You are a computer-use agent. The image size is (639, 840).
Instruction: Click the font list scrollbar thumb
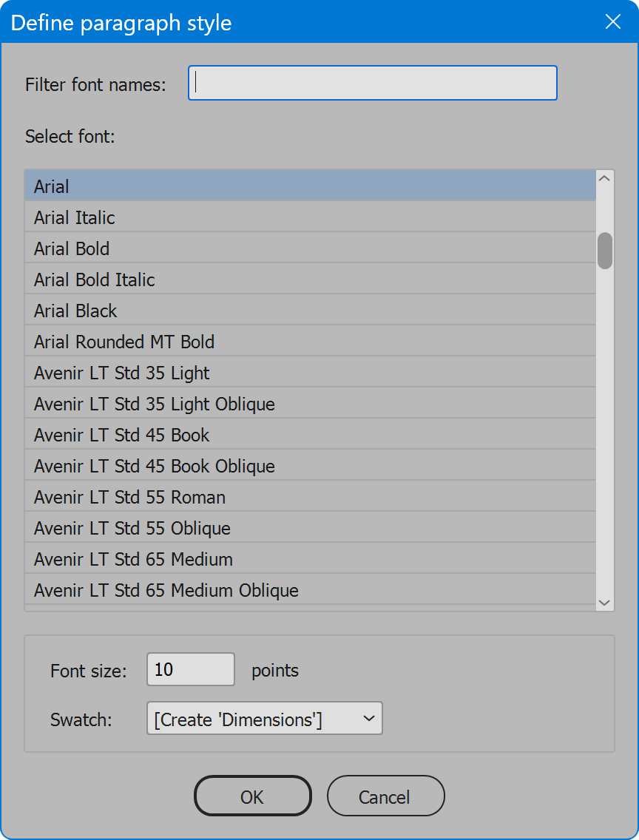click(605, 251)
